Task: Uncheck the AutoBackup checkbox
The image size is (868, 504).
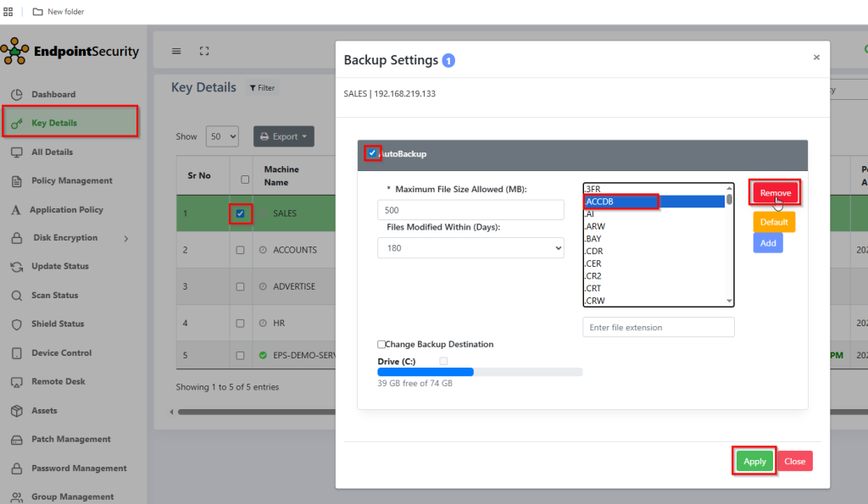Action: [x=372, y=153]
